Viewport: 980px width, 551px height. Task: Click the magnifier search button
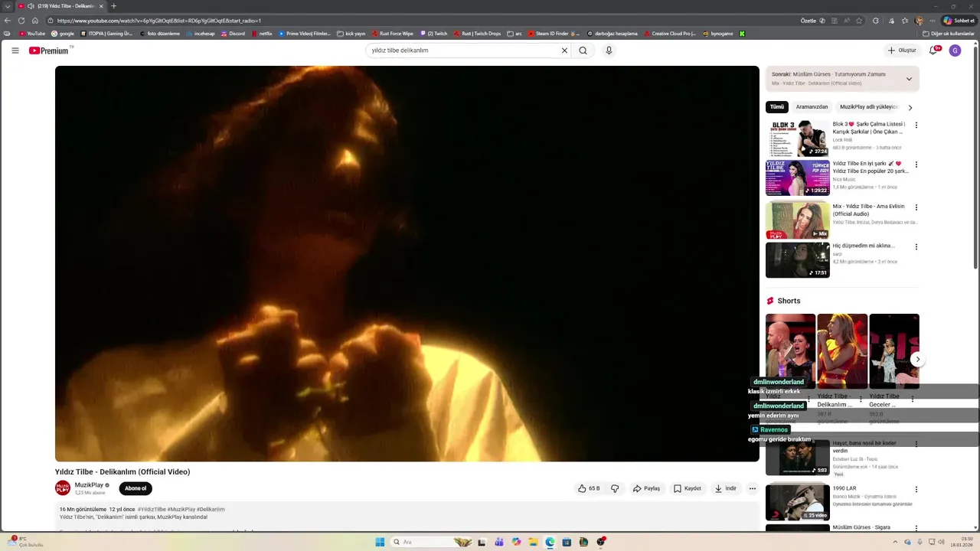(583, 51)
